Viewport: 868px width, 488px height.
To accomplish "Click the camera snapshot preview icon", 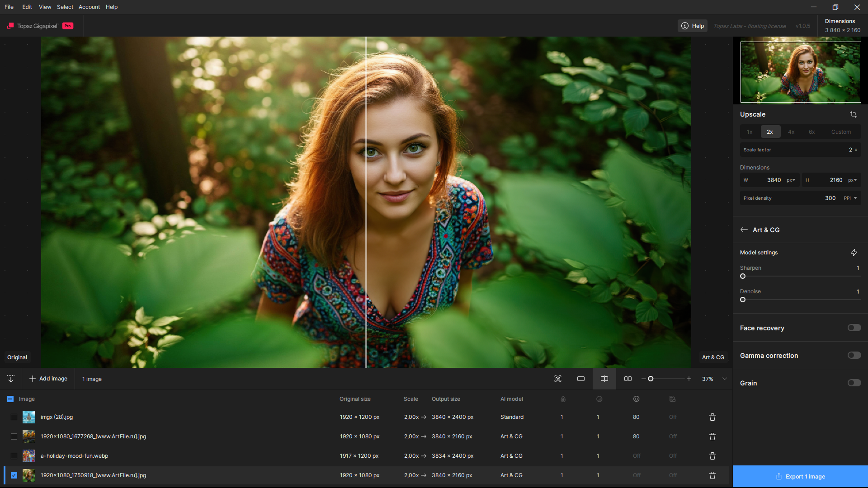I will click(558, 379).
